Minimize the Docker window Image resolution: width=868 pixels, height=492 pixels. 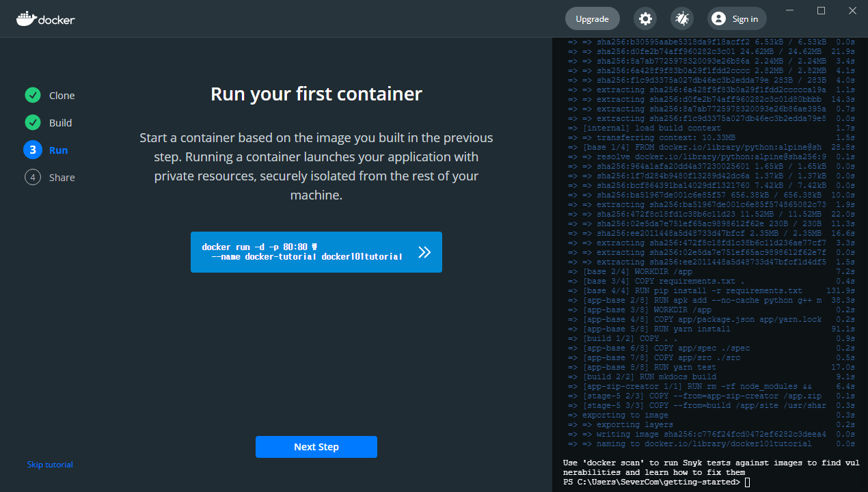[790, 10]
